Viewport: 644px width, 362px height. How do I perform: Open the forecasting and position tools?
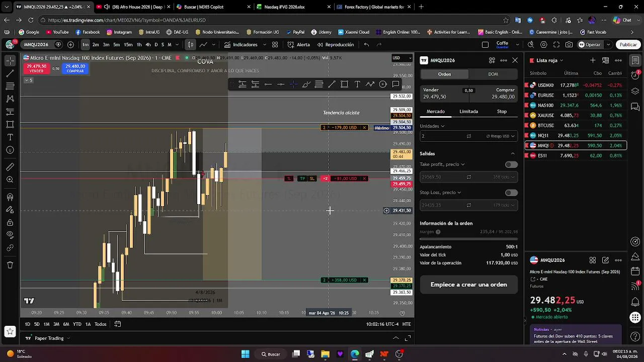10,112
